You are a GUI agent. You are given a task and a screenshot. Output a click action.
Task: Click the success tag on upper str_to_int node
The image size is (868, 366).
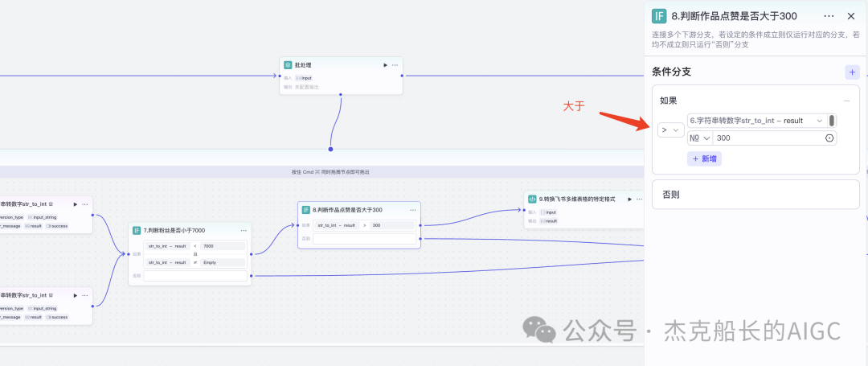(57, 226)
